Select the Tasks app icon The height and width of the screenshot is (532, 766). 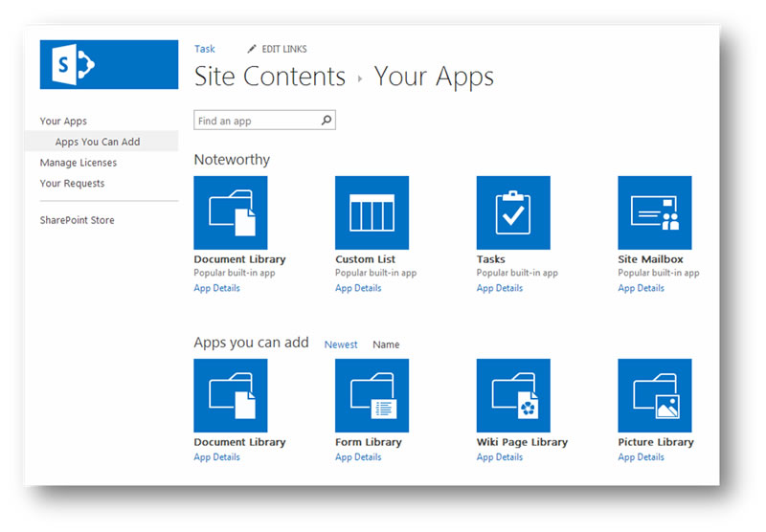pyautogui.click(x=513, y=212)
